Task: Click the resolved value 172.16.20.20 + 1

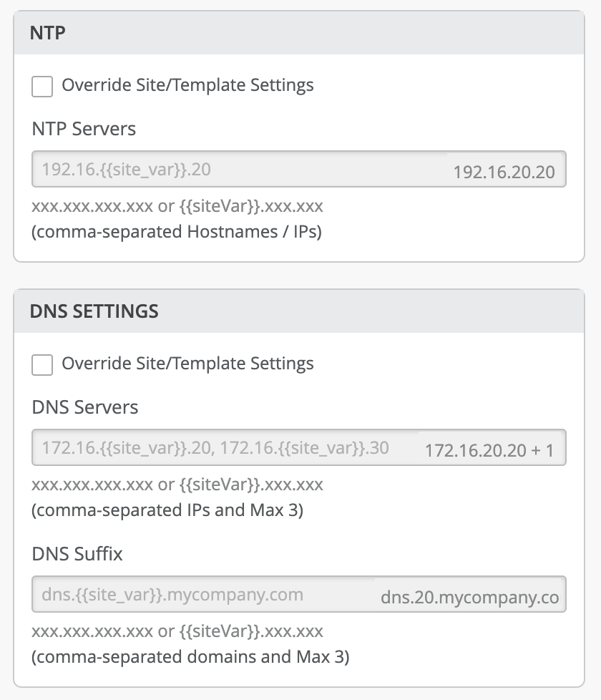Action: pos(489,451)
